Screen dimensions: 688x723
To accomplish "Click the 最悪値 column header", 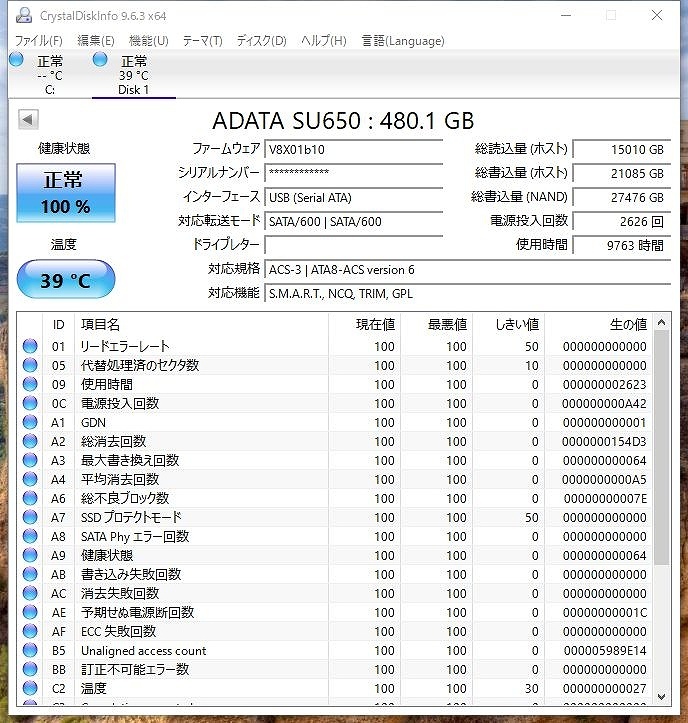I will point(437,325).
